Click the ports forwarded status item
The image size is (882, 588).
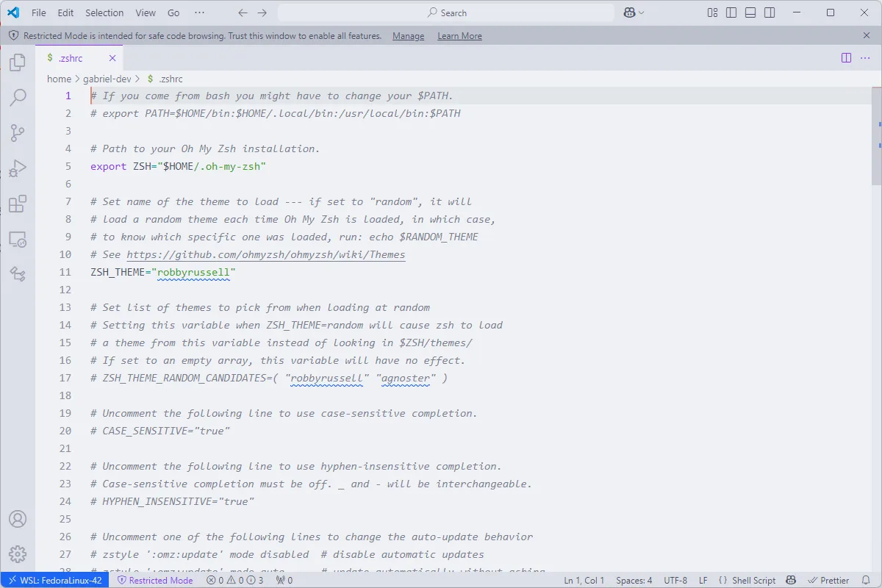click(284, 580)
